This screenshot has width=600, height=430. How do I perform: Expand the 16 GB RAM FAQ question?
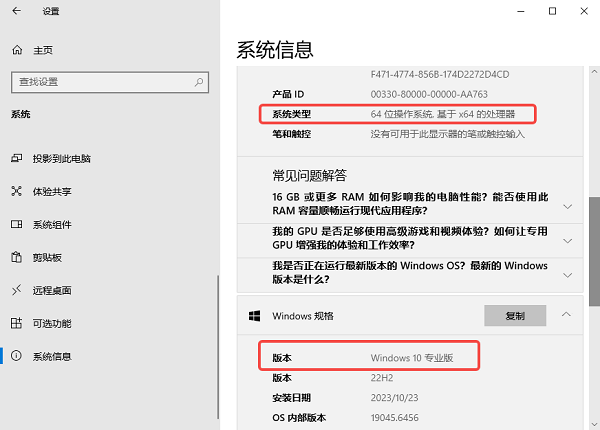tap(567, 207)
